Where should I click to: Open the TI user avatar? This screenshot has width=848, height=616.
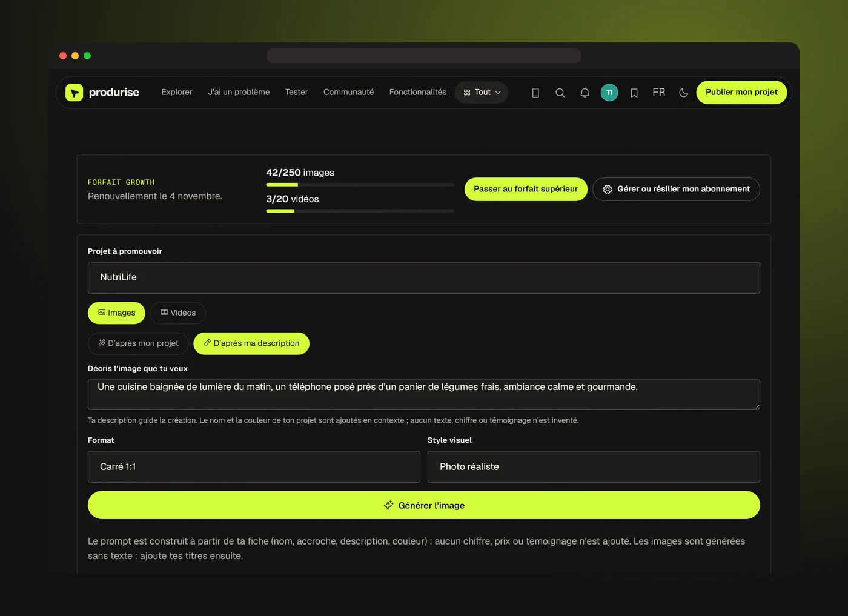[x=609, y=93]
